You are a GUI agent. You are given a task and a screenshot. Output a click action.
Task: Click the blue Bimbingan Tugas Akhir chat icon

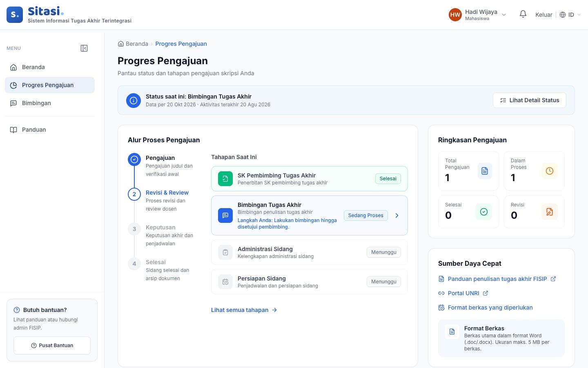225,215
